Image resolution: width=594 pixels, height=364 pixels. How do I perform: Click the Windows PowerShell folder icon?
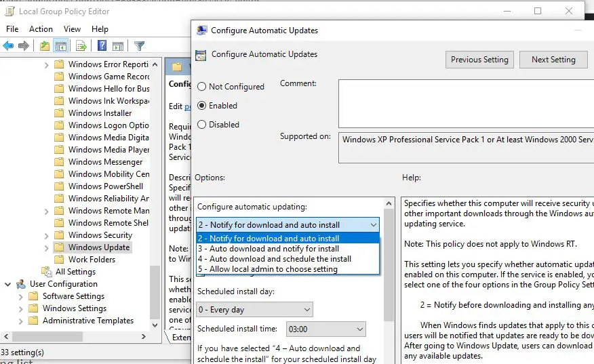click(59, 186)
